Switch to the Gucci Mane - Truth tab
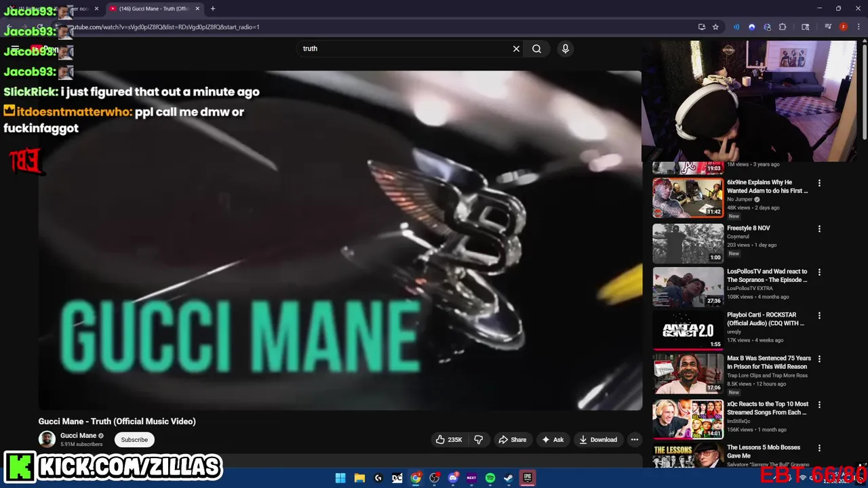The height and width of the screenshot is (488, 868). 154,9
